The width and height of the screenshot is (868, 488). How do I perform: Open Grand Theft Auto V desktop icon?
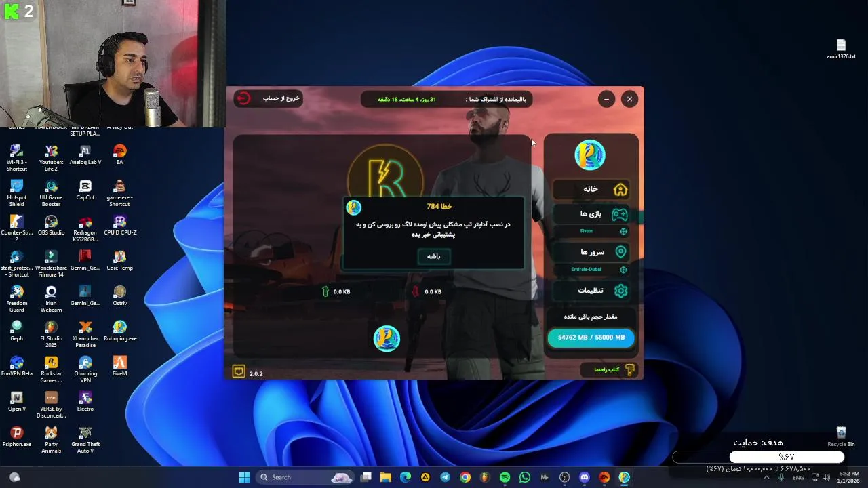coord(85,439)
